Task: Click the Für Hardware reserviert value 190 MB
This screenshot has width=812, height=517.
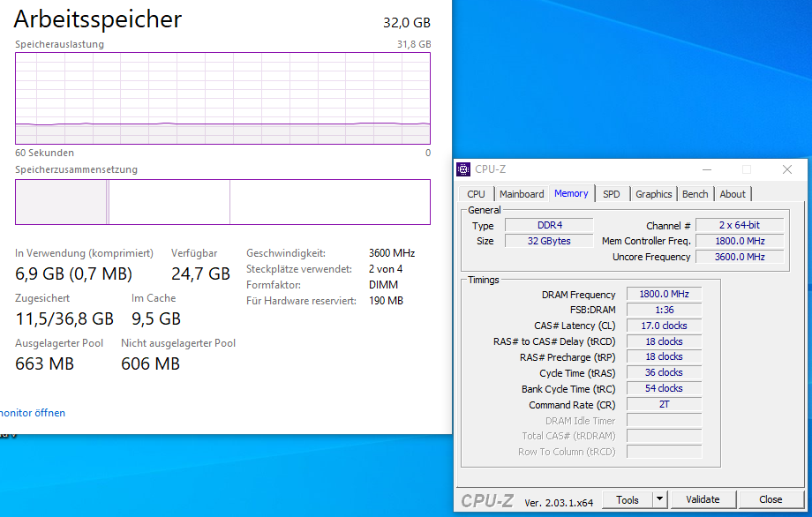Action: tap(386, 301)
